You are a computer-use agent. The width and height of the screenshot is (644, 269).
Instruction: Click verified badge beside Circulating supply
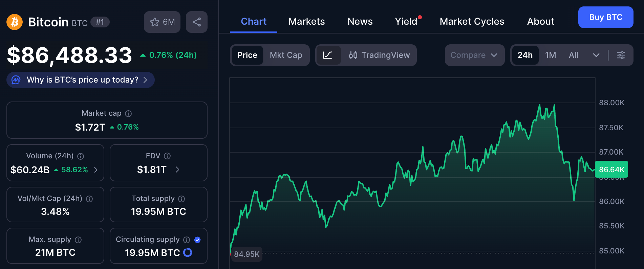(197, 240)
